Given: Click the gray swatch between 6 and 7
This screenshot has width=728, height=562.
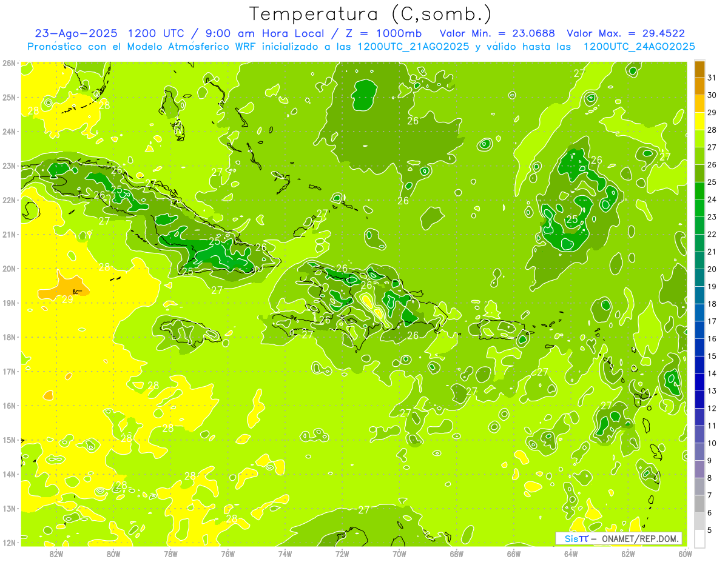Looking at the screenshot, I should pos(699,504).
